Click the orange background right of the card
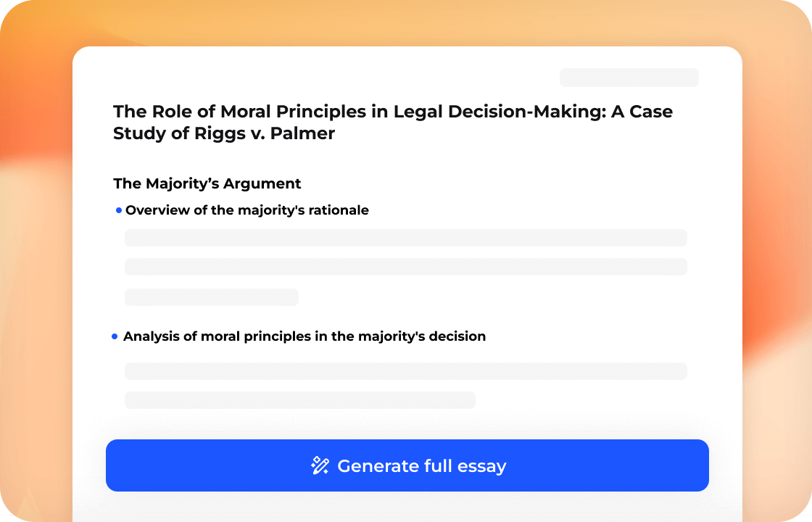812x522 pixels. point(777,290)
